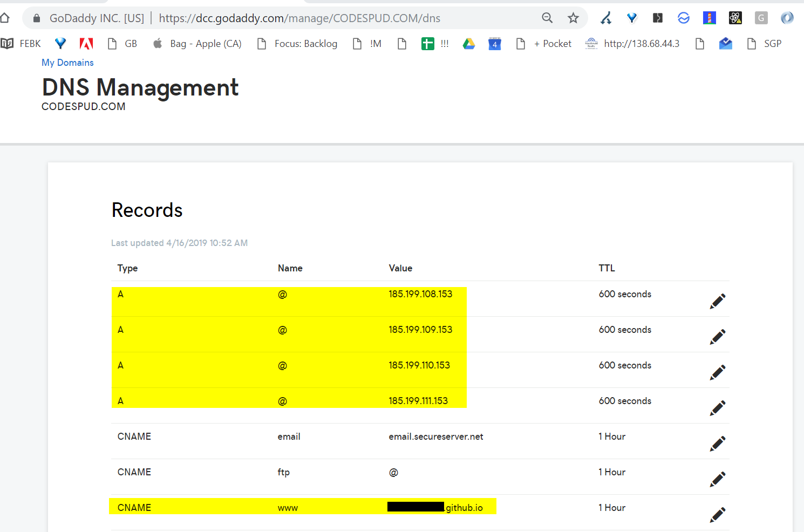Click the Value column header
The image size is (804, 532).
pos(400,268)
